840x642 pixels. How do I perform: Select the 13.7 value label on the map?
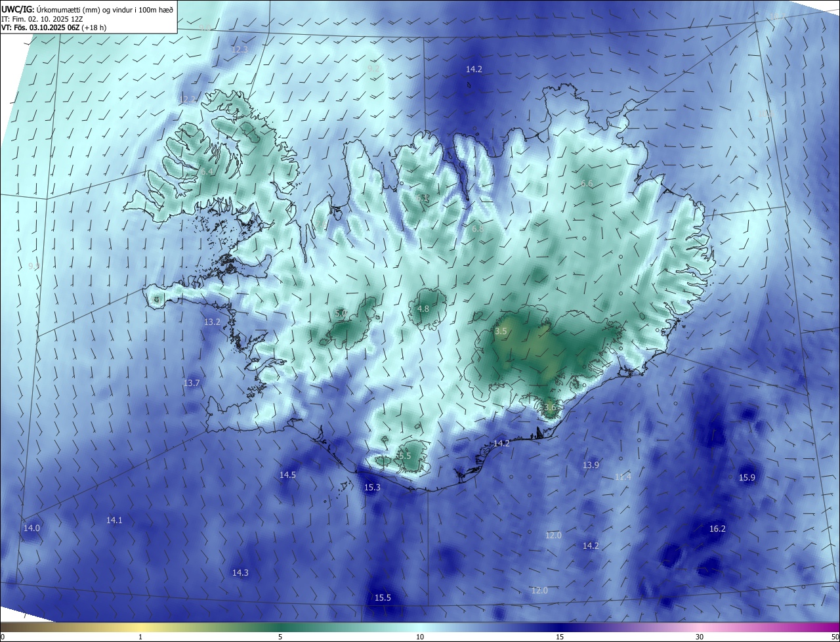click(192, 383)
